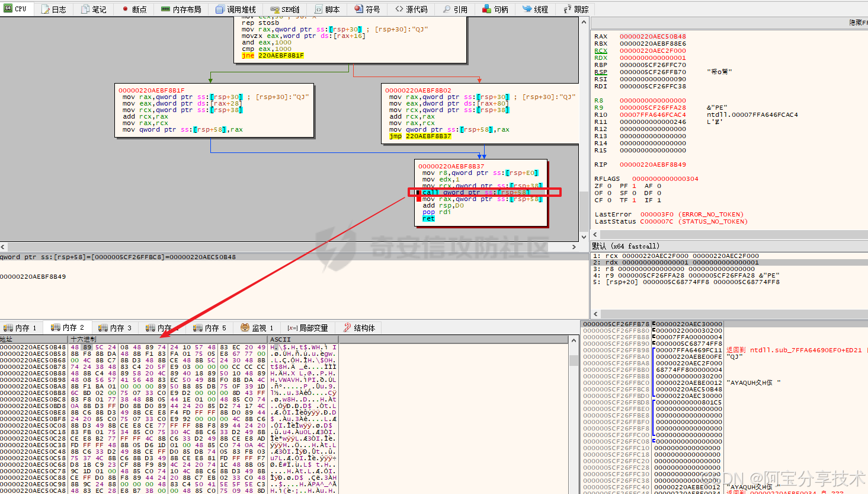Click registers pane horizontal scroll left arrow
868x494 pixels.
(595, 234)
